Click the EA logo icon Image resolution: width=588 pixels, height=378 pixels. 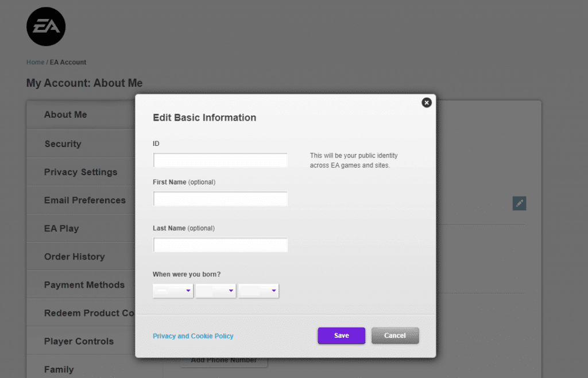tap(46, 26)
